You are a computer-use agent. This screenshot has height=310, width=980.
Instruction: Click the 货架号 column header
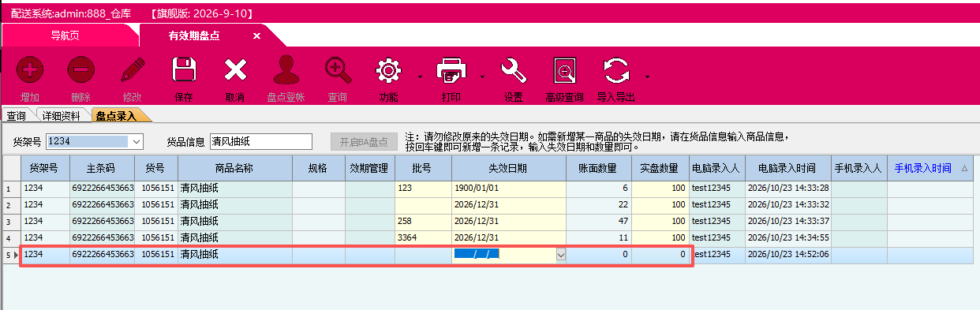(45, 168)
